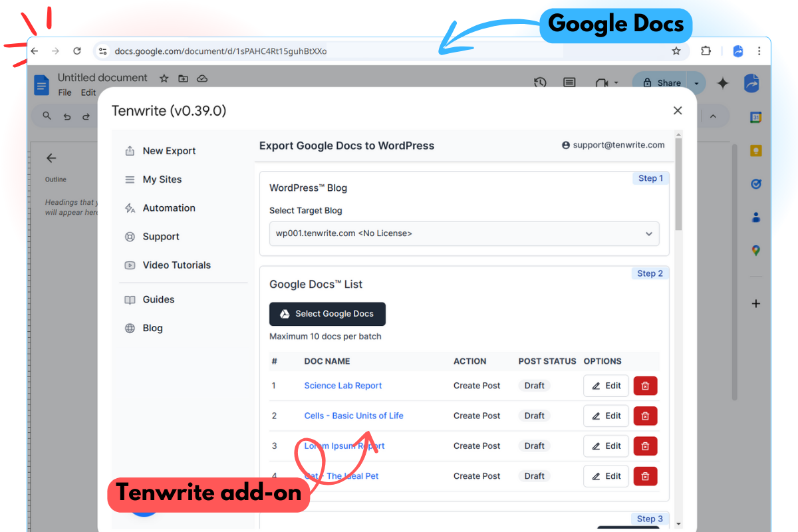Open Google Tasks side panel
798x532 pixels.
pos(755,184)
